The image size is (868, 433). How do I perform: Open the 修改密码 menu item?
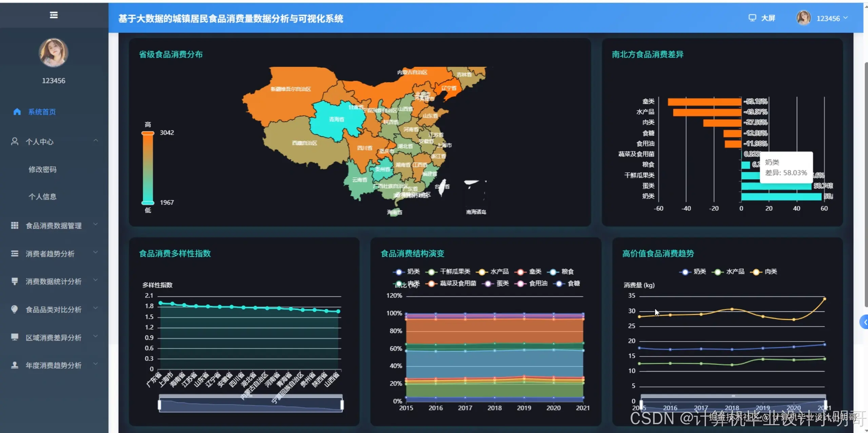click(x=42, y=169)
